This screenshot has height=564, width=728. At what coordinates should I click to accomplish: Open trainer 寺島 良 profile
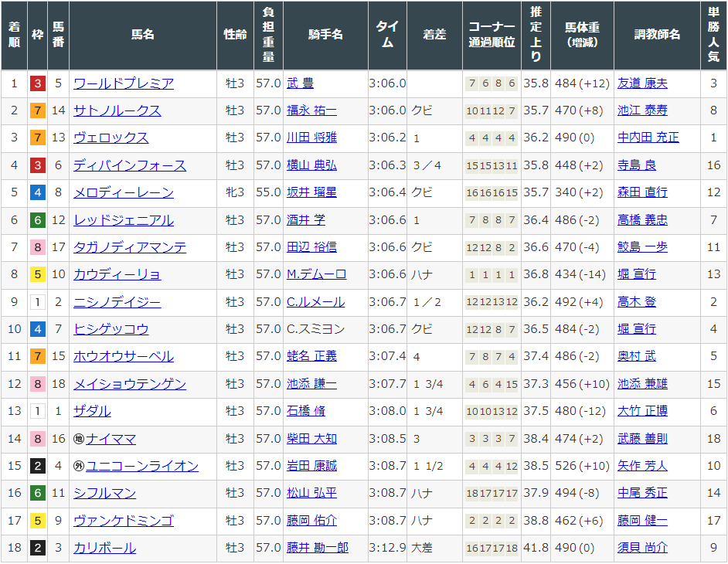637,165
